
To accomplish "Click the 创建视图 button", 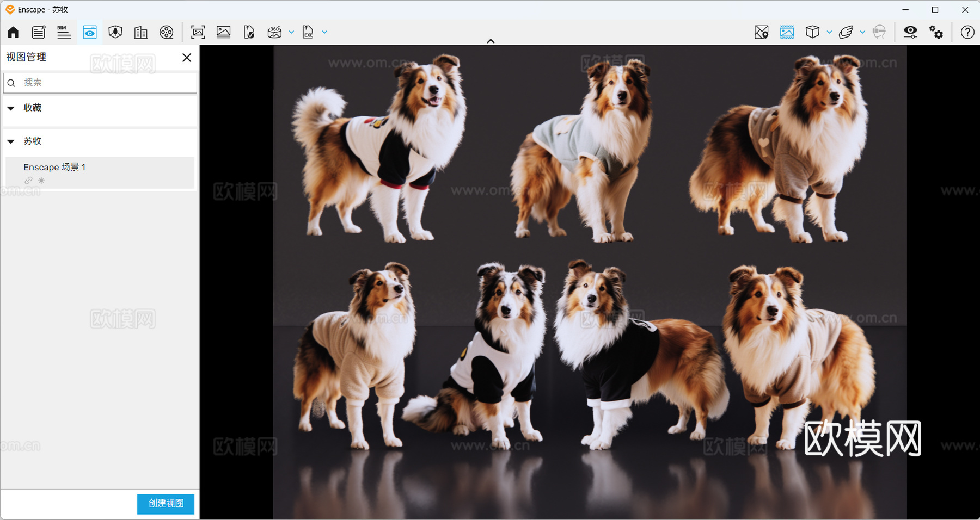I will pos(166,504).
